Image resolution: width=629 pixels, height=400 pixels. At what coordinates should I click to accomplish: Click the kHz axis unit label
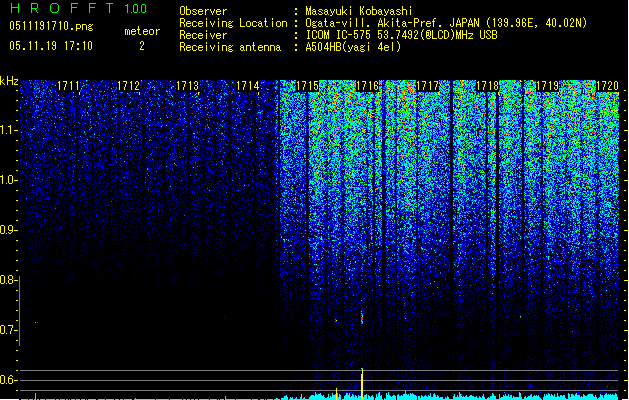[x=9, y=81]
